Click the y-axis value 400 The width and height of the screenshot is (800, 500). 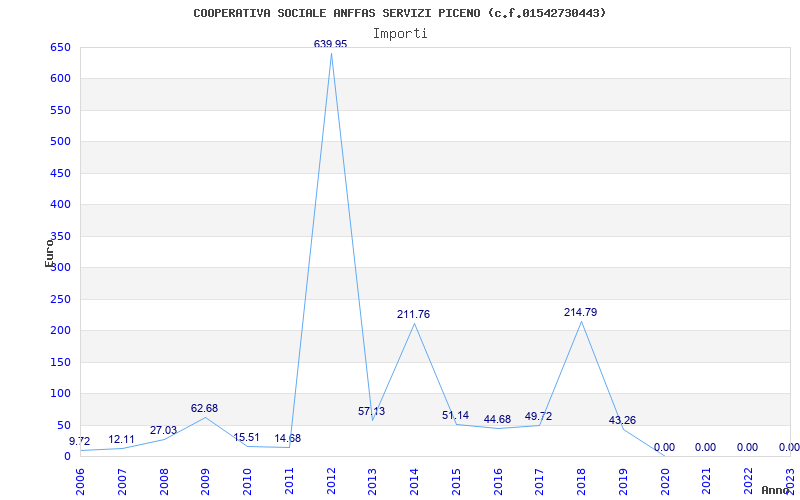[60, 205]
